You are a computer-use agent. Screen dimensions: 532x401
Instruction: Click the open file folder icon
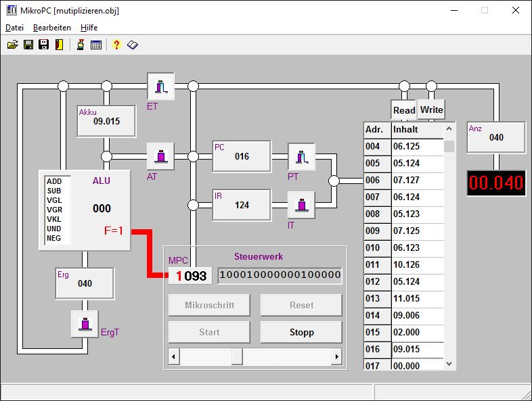click(12, 45)
